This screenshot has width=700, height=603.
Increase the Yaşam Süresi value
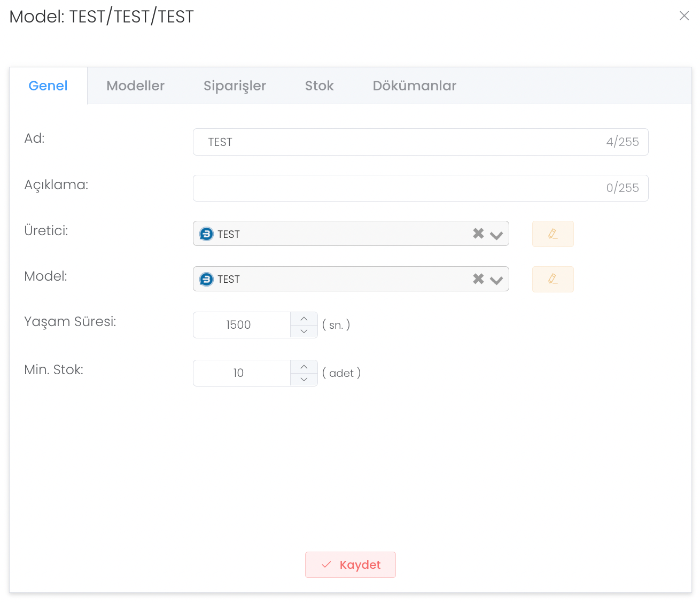click(304, 319)
